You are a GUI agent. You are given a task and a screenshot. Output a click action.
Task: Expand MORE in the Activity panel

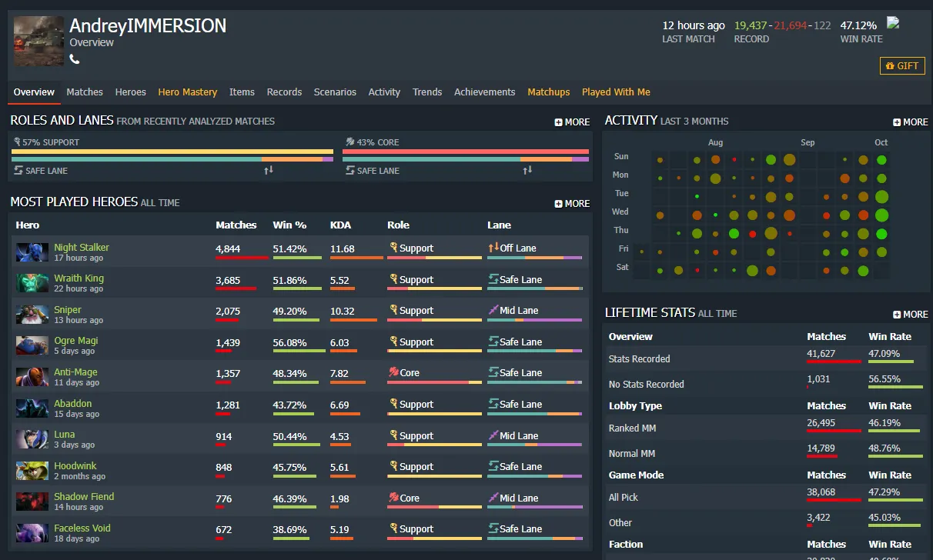coord(911,122)
